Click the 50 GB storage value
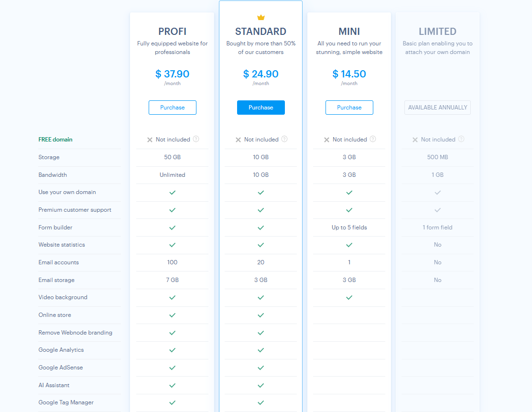 tap(173, 157)
